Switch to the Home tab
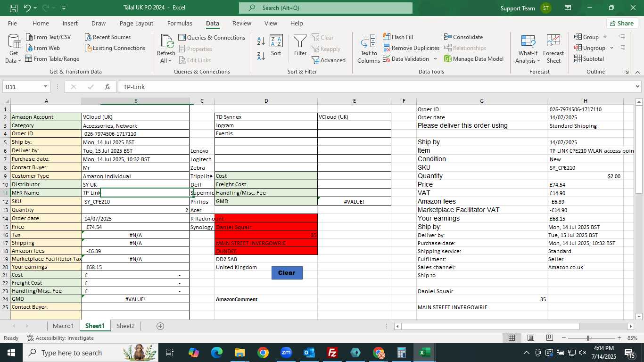The image size is (644, 362). (41, 23)
